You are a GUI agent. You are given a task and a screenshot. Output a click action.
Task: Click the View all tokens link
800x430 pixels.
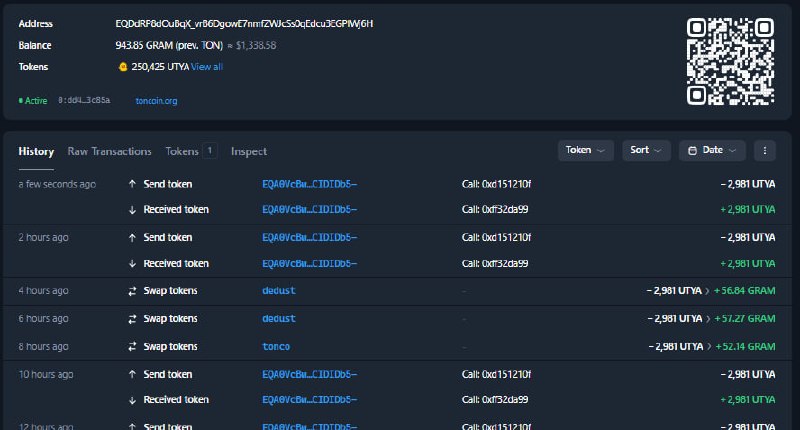point(207,67)
